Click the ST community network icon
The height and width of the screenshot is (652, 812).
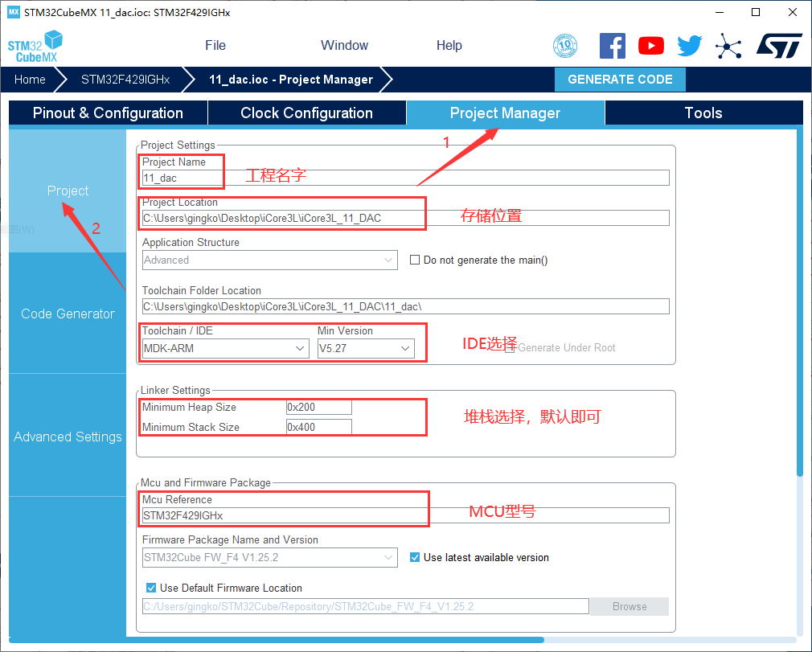click(x=728, y=46)
